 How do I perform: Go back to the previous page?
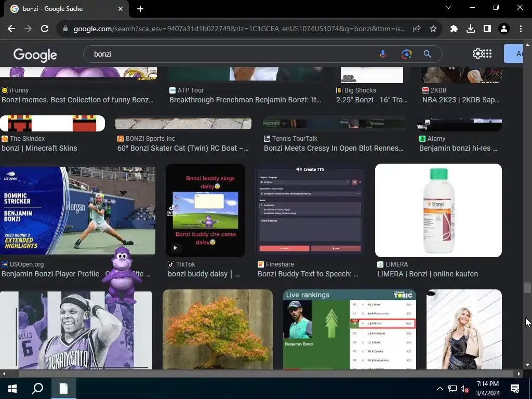(x=11, y=29)
